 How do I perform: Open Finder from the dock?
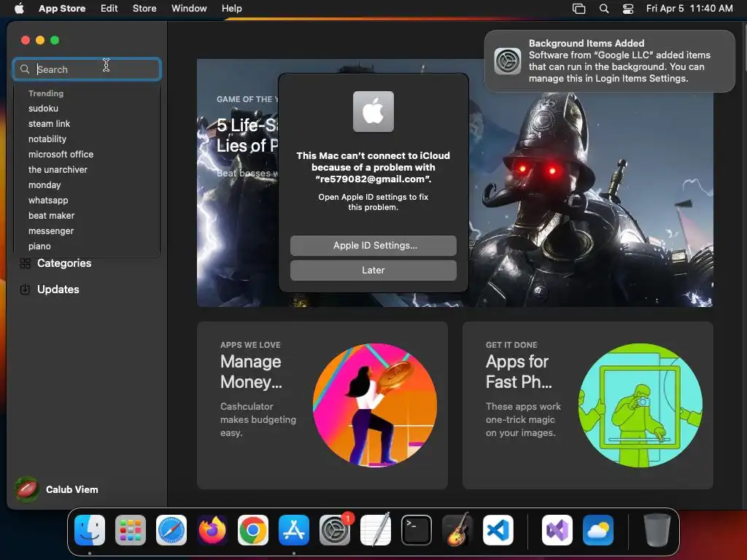tap(90, 530)
